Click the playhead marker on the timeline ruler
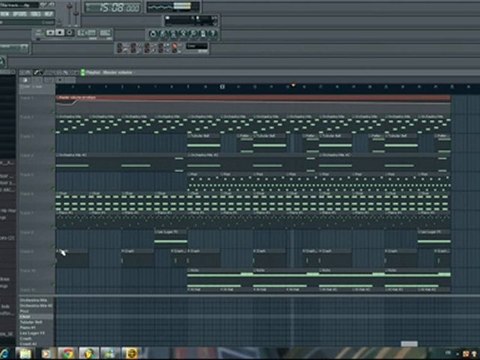The height and width of the screenshot is (360, 480). point(293,85)
